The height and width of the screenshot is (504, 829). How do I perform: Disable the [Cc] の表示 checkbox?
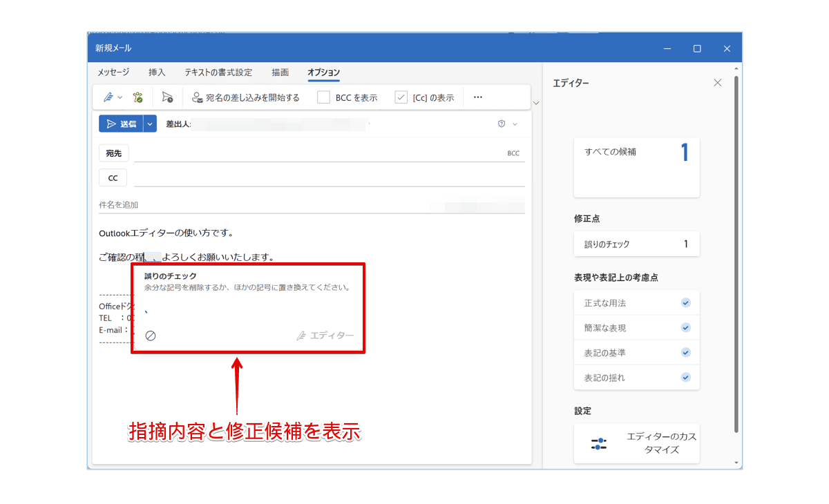click(401, 97)
